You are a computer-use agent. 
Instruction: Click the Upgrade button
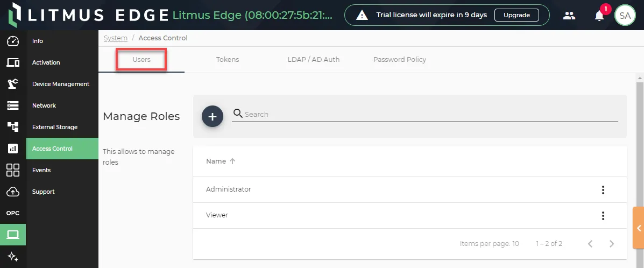point(516,15)
